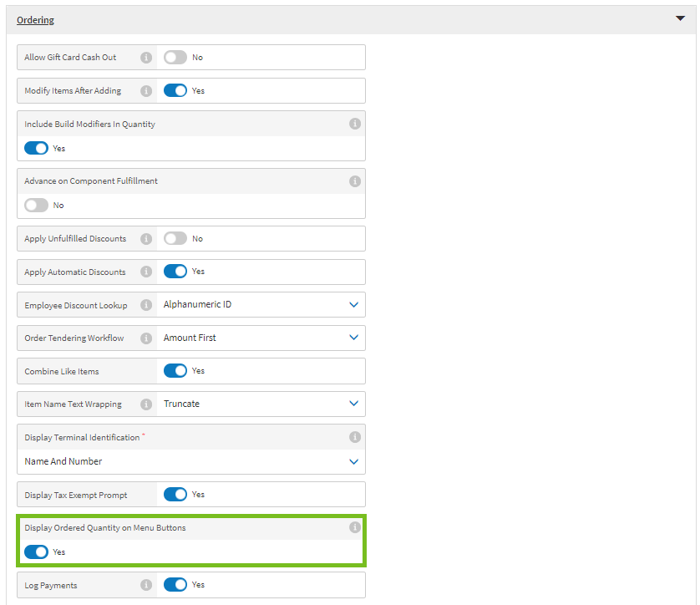Click the Log Payments info icon
Screen dimensions: 700x605
[146, 584]
